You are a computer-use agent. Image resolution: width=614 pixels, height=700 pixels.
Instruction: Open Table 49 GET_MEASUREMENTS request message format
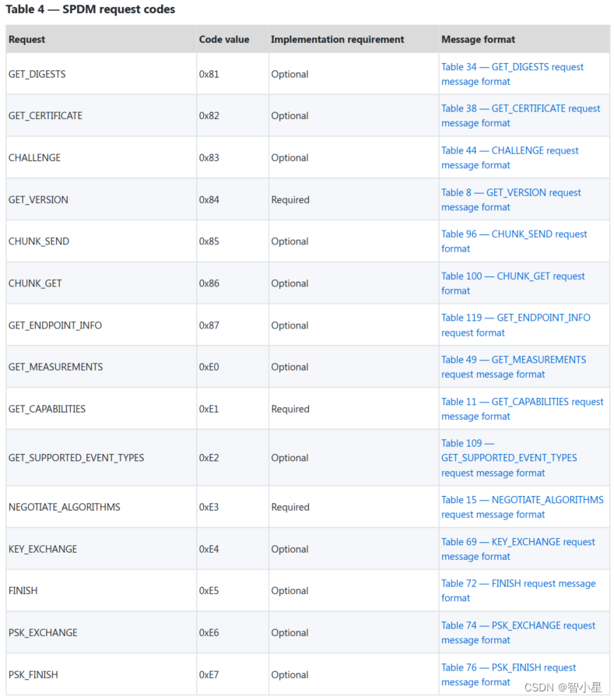click(514, 367)
